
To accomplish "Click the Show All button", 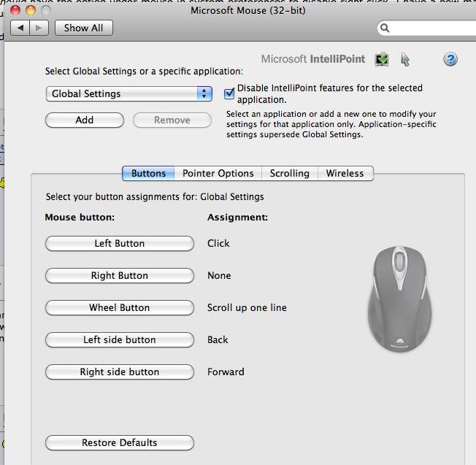I will (84, 28).
